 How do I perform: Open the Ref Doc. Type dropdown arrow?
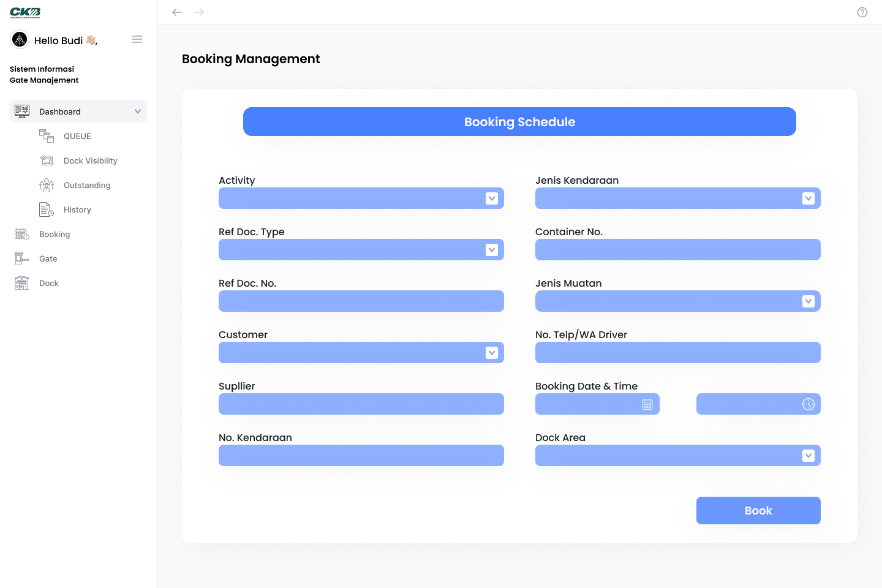point(492,250)
